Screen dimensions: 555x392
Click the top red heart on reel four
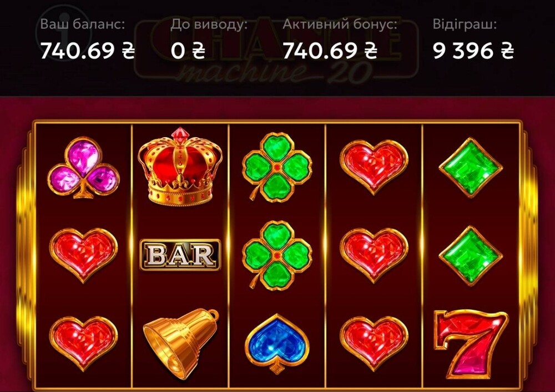[374, 167]
